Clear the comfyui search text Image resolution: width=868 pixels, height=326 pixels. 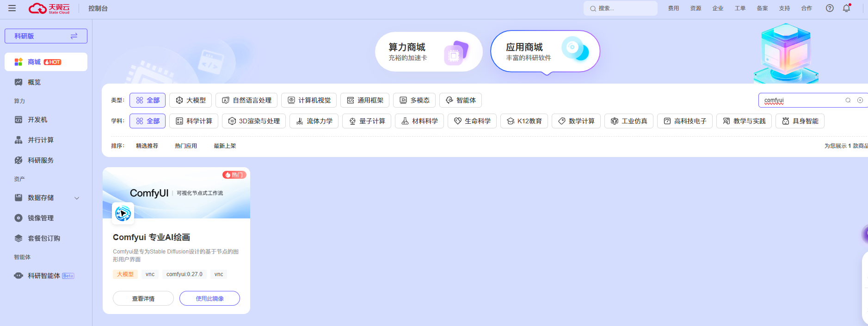pyautogui.click(x=860, y=100)
